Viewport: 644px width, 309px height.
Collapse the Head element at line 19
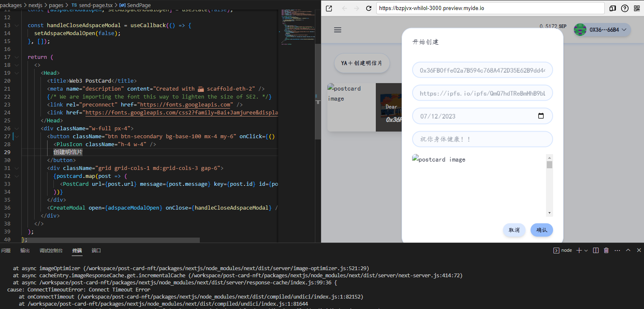17,73
